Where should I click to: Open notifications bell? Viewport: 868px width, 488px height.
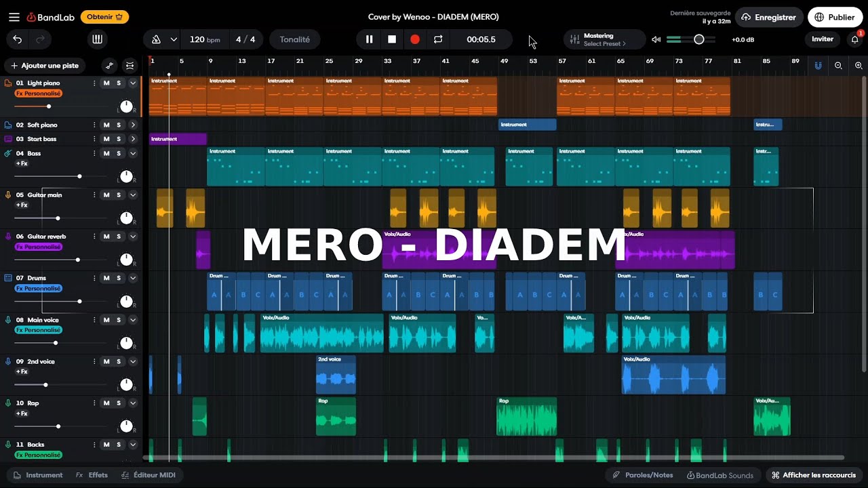(x=855, y=39)
